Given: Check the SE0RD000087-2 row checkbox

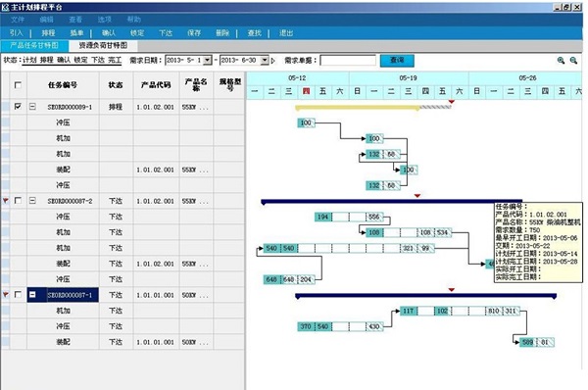Looking at the screenshot, I should point(18,201).
